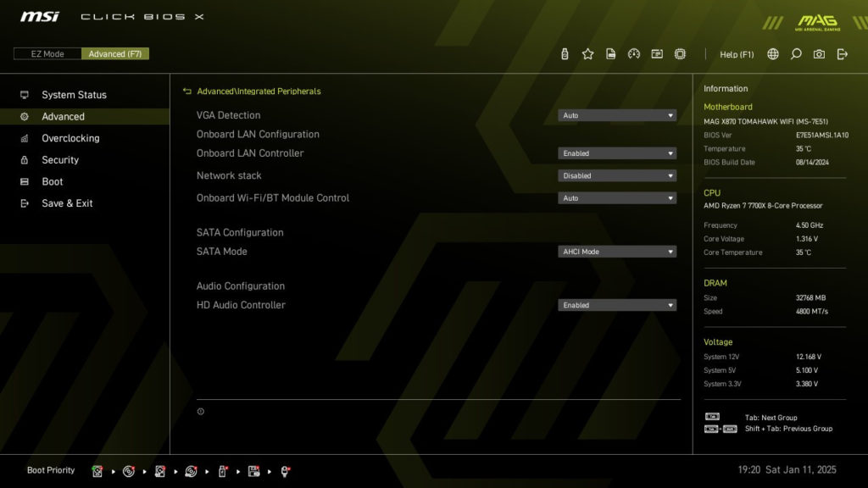Click the System 5V value 5.100 V

pos(807,370)
